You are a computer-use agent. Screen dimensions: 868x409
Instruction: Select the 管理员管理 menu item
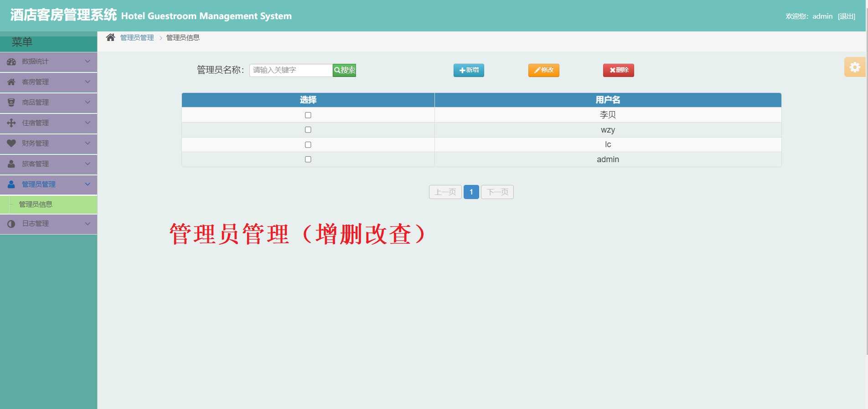pos(48,184)
